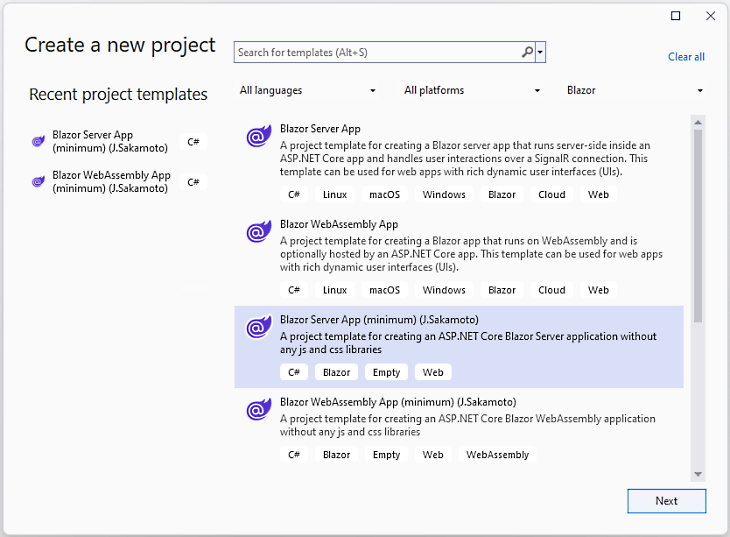
Task: Click the Blazor Server App (minimum) list icon
Action: click(259, 328)
